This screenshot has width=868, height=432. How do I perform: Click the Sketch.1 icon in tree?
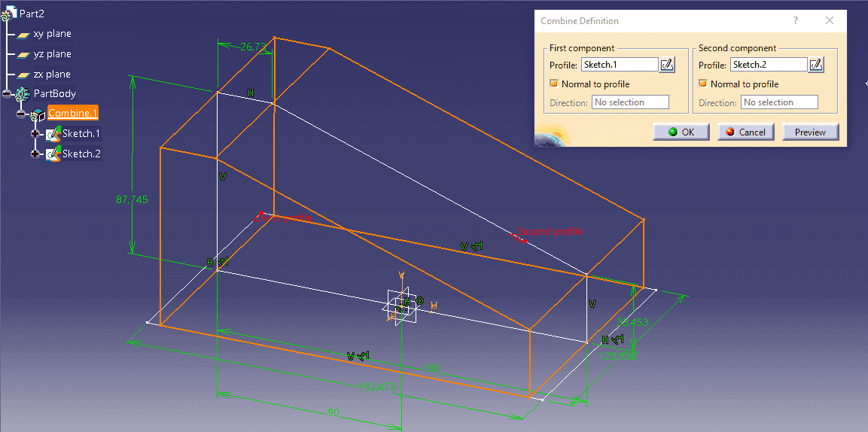(x=53, y=134)
